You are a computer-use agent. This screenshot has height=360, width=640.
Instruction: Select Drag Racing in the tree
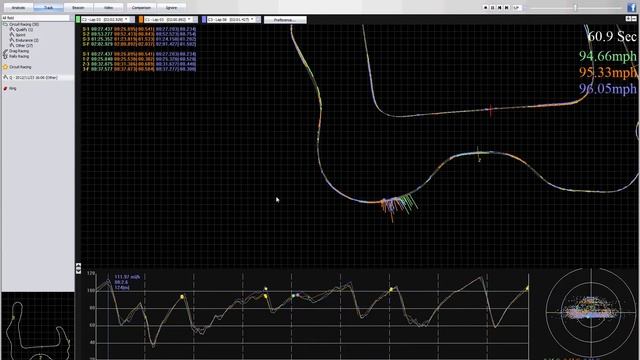(19, 51)
